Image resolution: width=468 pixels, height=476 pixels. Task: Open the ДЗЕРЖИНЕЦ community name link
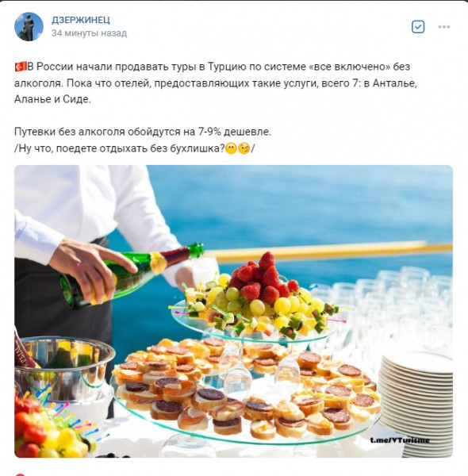tap(81, 20)
